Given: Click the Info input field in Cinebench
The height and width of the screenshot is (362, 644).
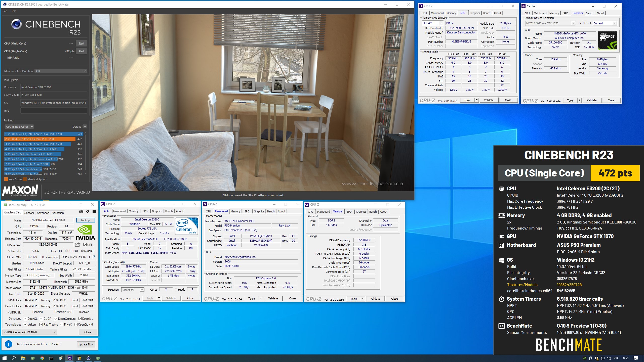Looking at the screenshot, I should [x=54, y=111].
